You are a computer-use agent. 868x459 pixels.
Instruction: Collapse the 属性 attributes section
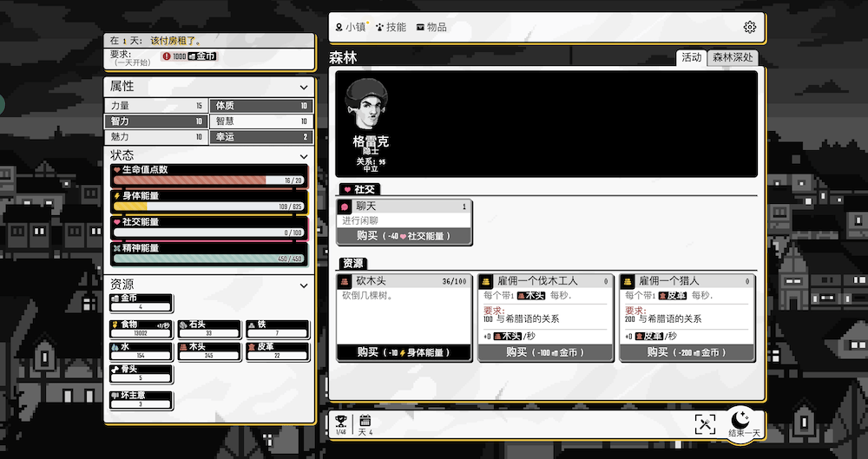coord(304,87)
